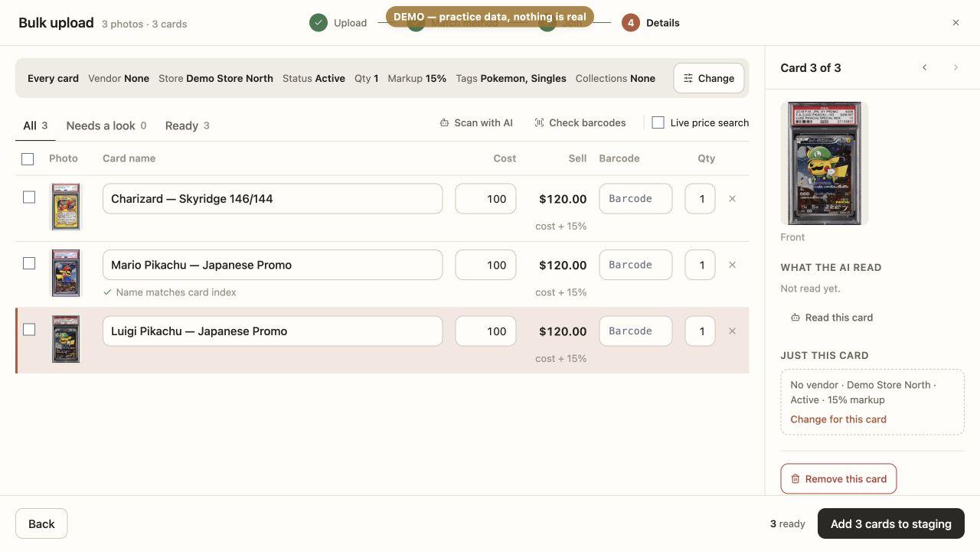Toggle the select-all checkbox in the table header
The height and width of the screenshot is (551, 980).
point(28,159)
